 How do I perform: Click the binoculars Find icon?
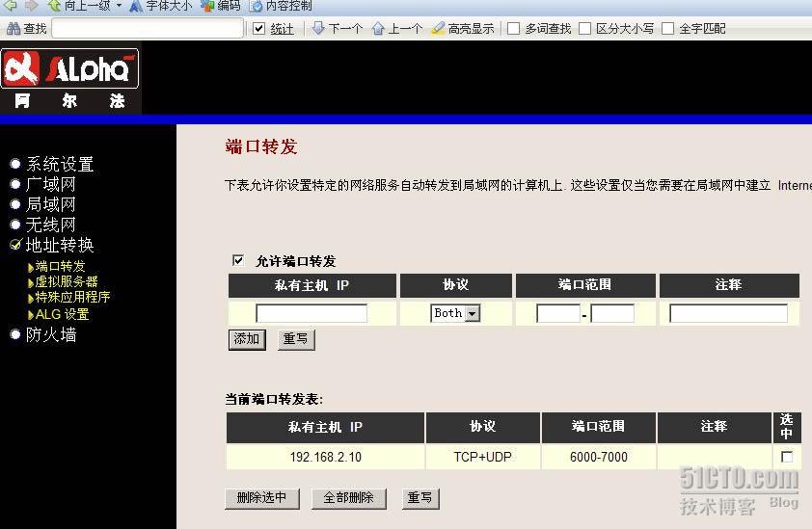click(x=14, y=29)
